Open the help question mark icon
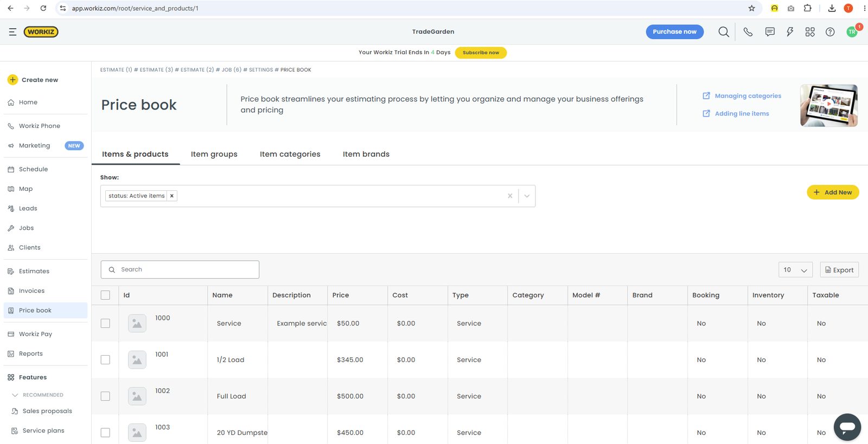Image resolution: width=868 pixels, height=444 pixels. [830, 32]
